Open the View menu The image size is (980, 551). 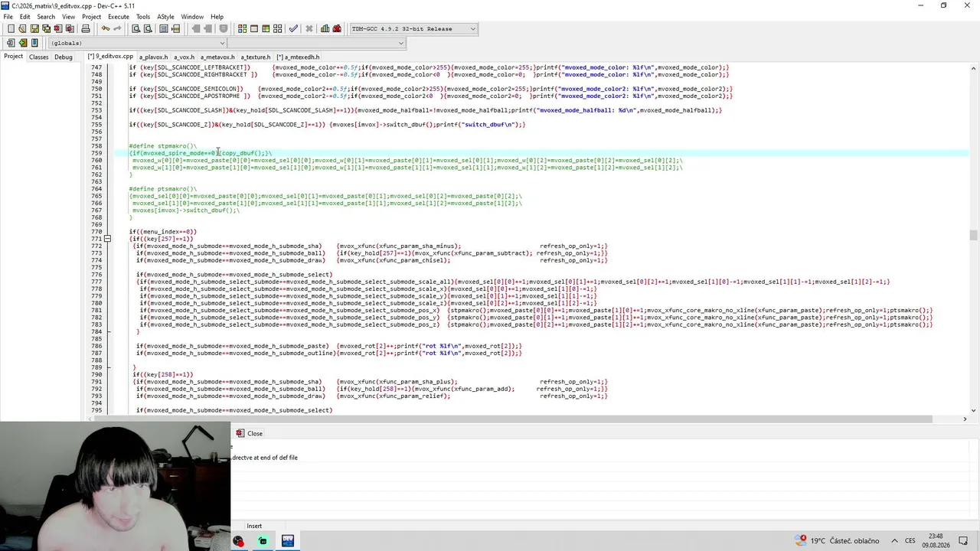68,17
